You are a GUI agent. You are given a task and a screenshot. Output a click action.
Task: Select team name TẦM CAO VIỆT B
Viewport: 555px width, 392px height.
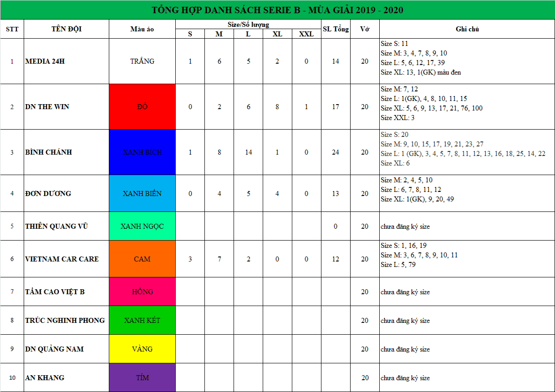click(55, 292)
